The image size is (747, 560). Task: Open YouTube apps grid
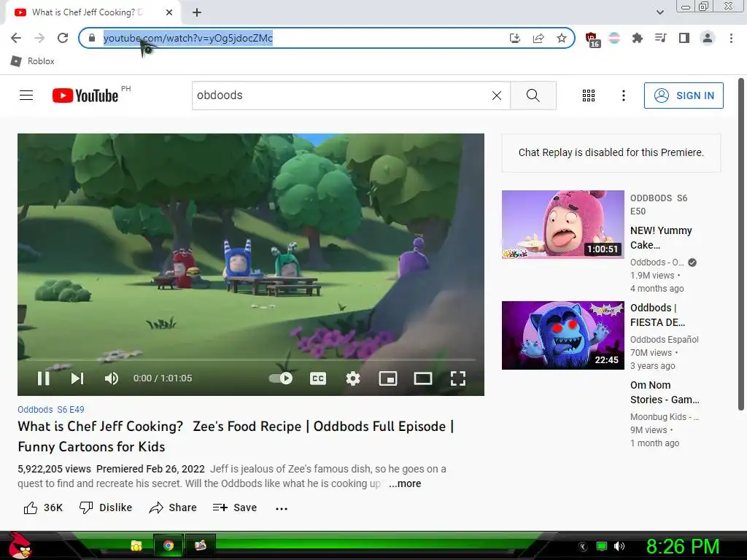[589, 96]
